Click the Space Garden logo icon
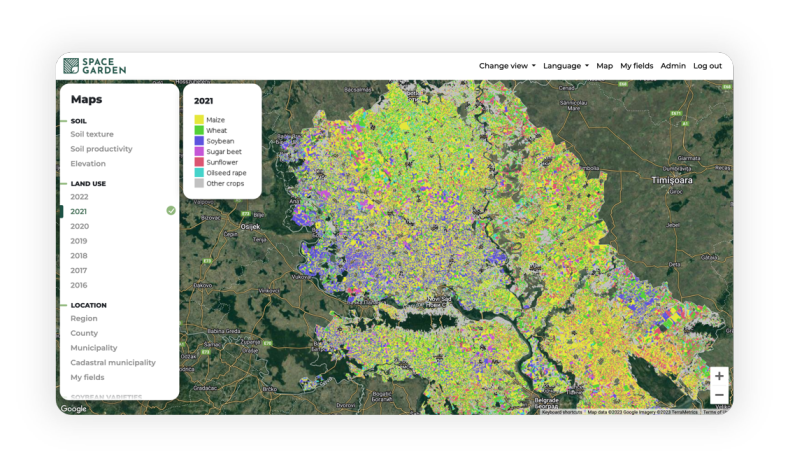The image size is (788, 466). (x=71, y=66)
